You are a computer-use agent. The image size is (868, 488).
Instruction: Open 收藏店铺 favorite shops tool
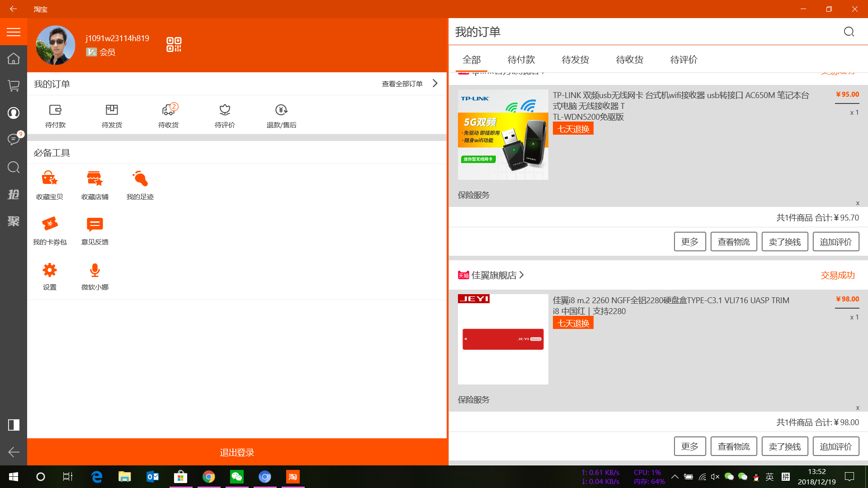[95, 185]
